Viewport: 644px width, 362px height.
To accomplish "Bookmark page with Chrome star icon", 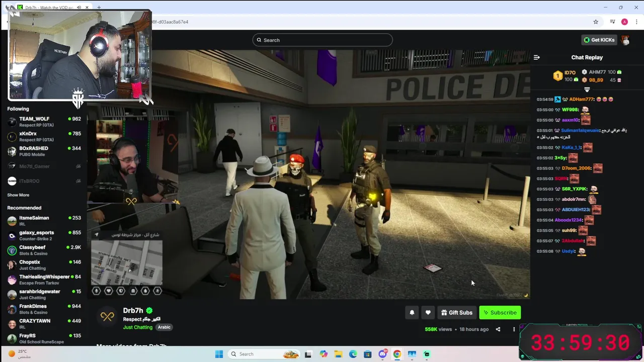I will point(596,22).
